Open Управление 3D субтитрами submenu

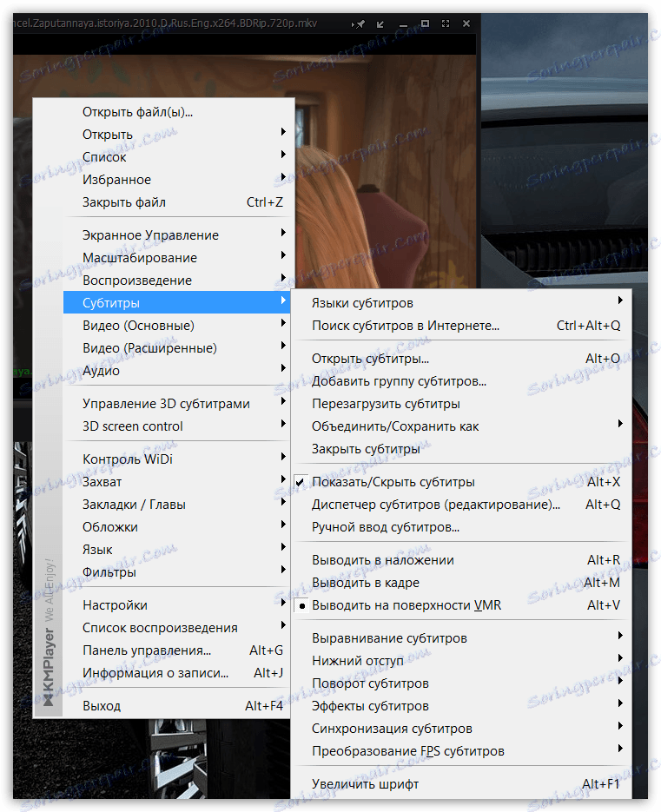(x=178, y=404)
